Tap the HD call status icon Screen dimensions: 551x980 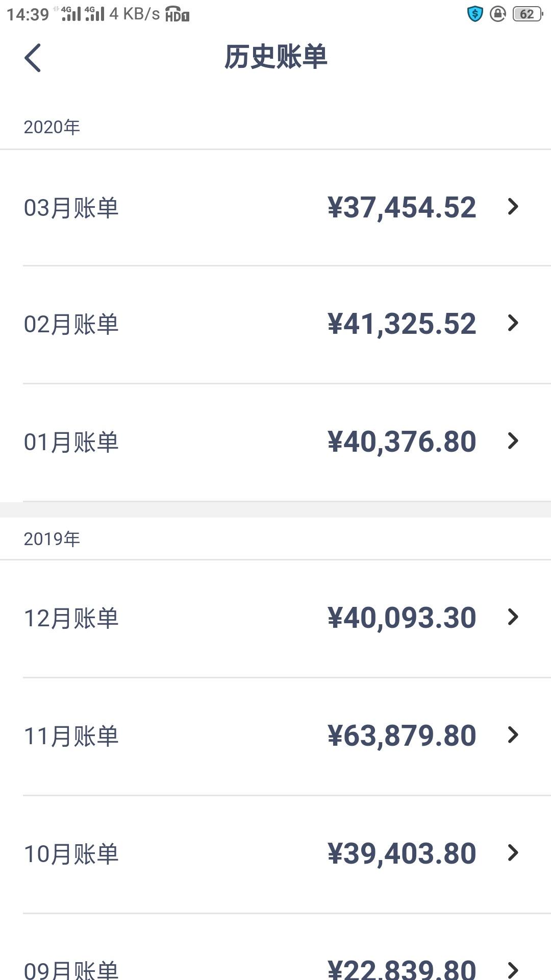177,14
